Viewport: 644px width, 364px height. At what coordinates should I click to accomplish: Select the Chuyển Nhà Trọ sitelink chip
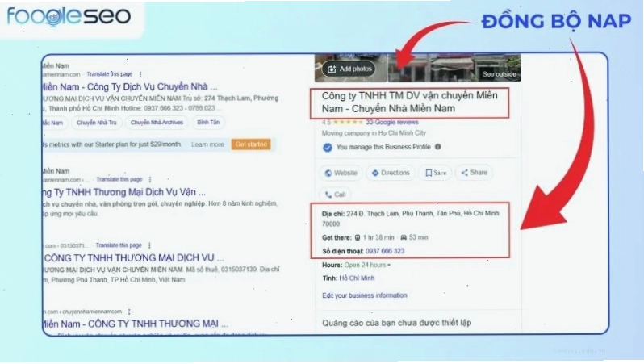97,123
